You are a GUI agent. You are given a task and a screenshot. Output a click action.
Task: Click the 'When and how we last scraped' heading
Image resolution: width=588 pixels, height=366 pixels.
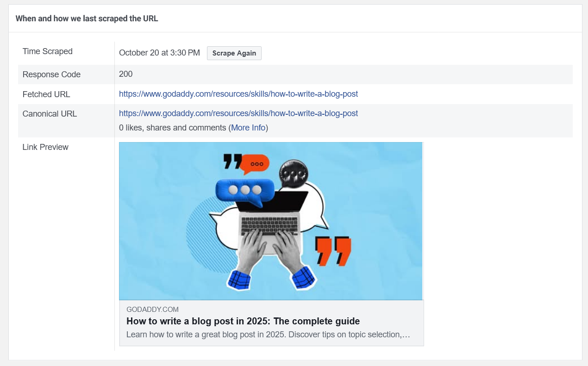(x=87, y=19)
